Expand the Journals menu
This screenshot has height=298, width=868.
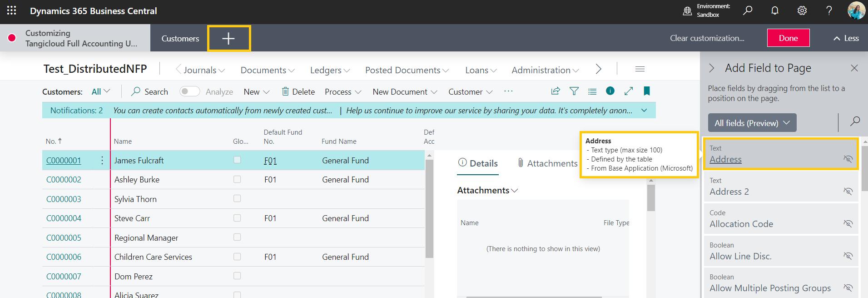click(x=204, y=70)
